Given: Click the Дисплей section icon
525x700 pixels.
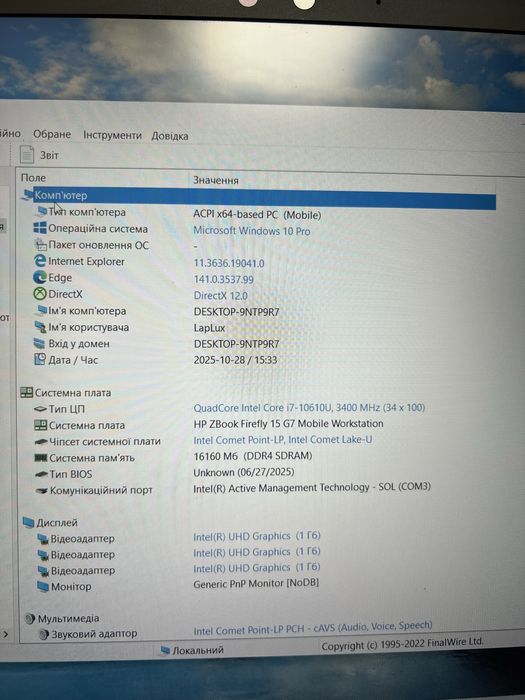Looking at the screenshot, I should [x=28, y=522].
